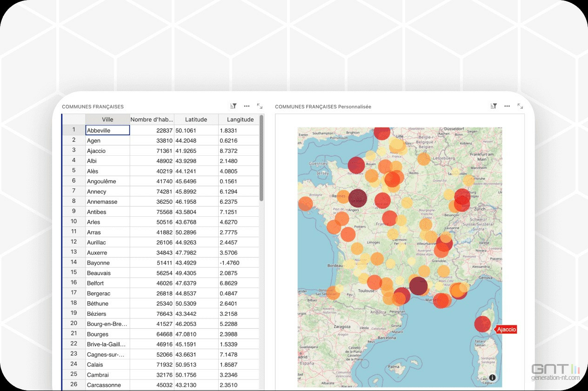Select the Auxerre cell

tap(107, 252)
